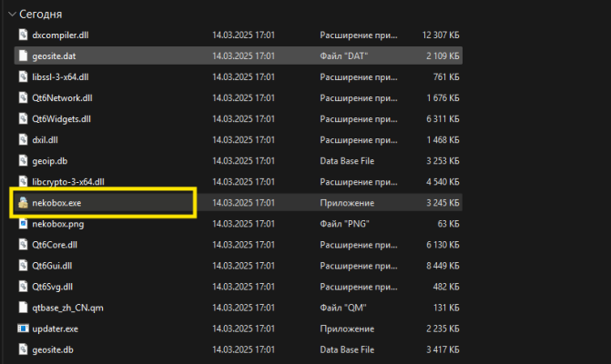Click the 3 245 КБ size of nekobox.exe
Screen dimensions: 611x364
[x=441, y=203]
